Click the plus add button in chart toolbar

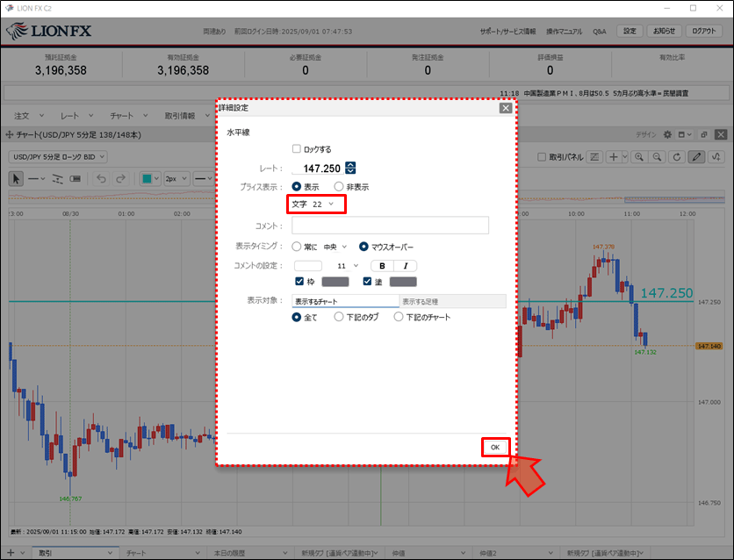point(613,157)
